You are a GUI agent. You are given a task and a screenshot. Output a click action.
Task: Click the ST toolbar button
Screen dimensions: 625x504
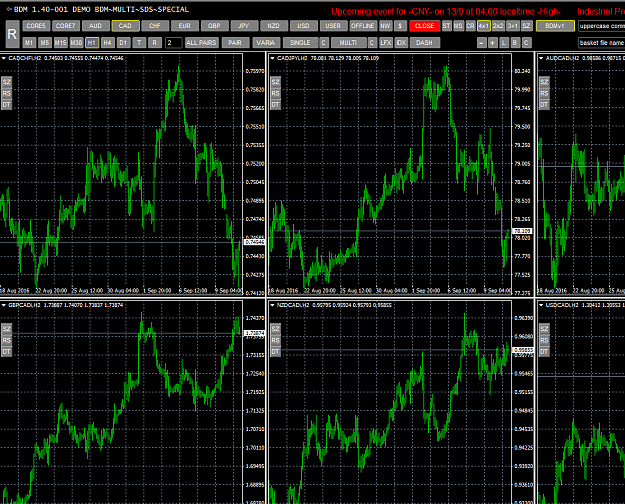coord(447,26)
